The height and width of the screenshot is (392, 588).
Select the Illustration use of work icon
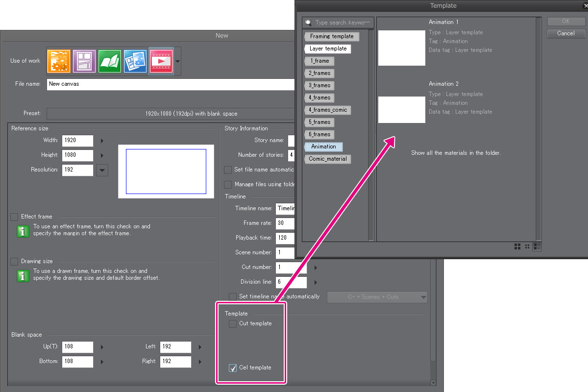58,61
